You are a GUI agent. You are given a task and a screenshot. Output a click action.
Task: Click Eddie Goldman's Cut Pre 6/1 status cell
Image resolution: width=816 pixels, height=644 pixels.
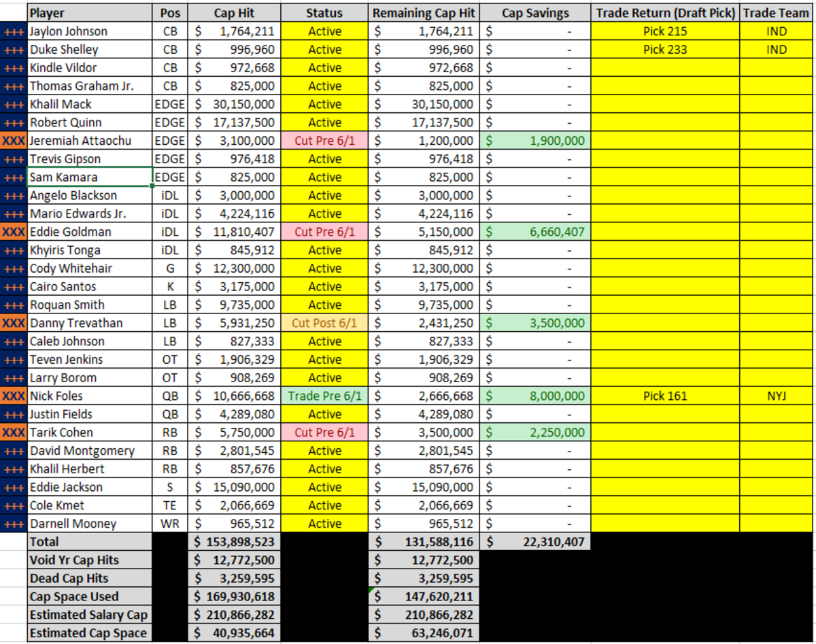(x=324, y=232)
